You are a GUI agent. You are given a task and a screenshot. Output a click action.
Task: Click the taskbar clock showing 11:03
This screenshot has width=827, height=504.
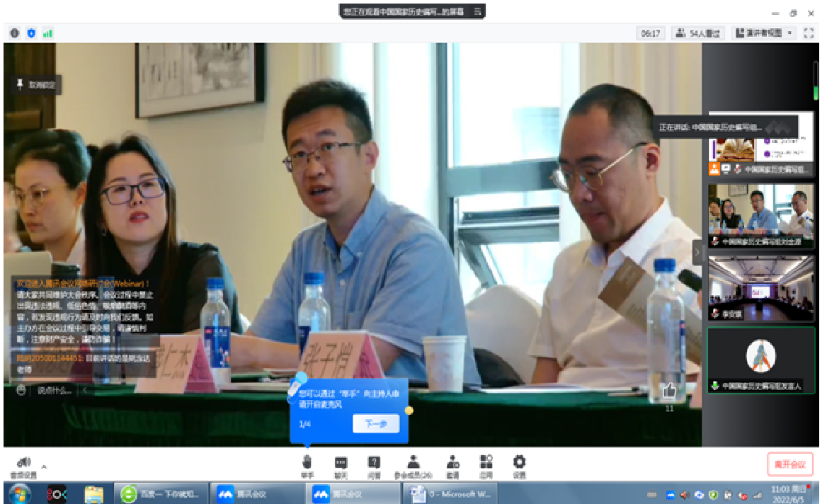pyautogui.click(x=788, y=494)
